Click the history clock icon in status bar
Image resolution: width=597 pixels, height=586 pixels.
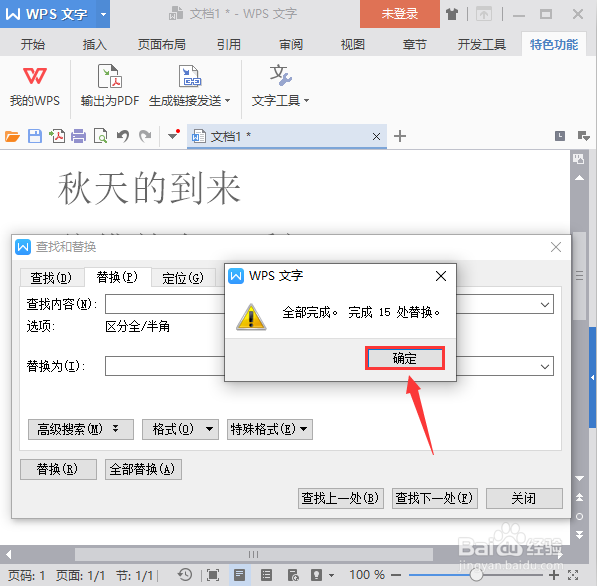point(185,575)
